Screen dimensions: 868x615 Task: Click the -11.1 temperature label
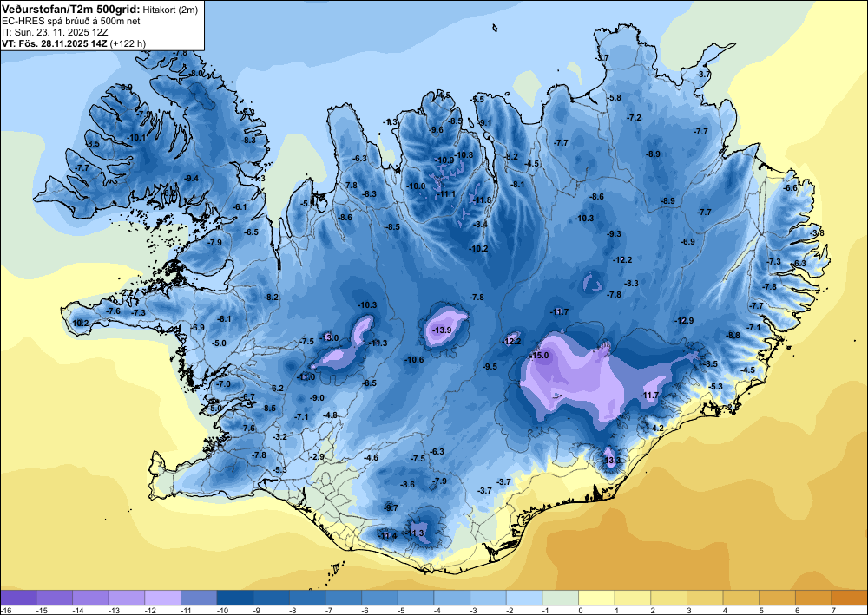point(447,194)
